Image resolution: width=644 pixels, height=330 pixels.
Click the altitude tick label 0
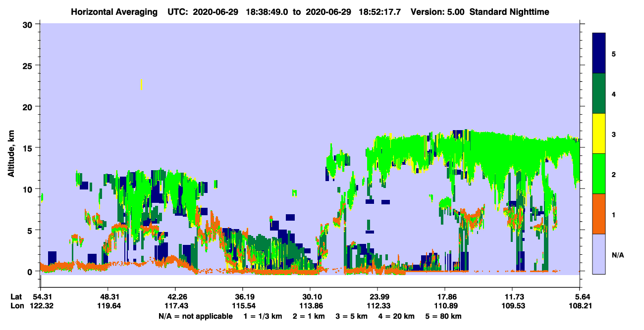[31, 271]
